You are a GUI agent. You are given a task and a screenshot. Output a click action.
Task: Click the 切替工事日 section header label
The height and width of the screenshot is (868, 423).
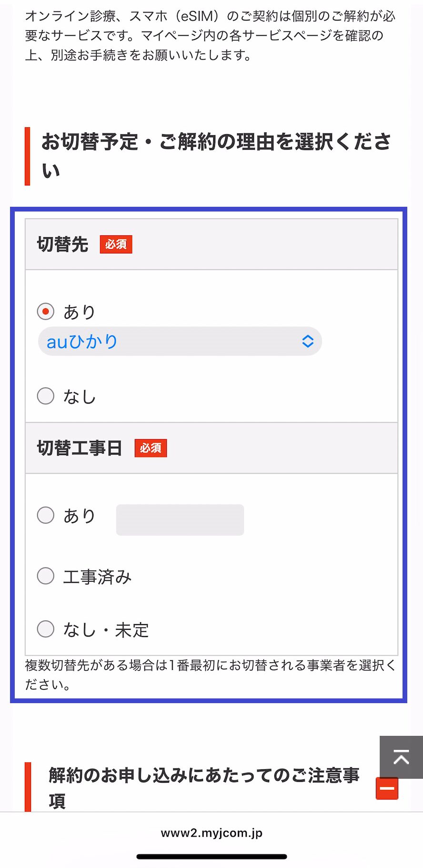pyautogui.click(x=80, y=448)
